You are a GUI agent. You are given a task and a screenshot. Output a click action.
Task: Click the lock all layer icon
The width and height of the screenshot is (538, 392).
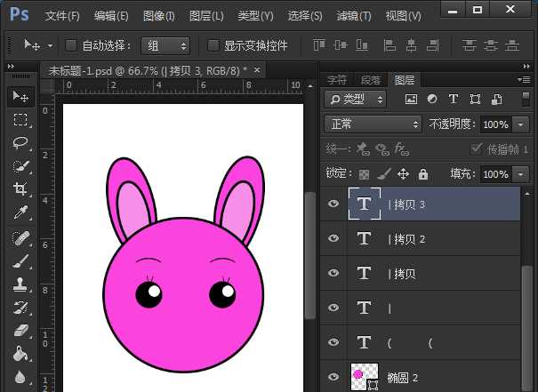[x=423, y=174]
